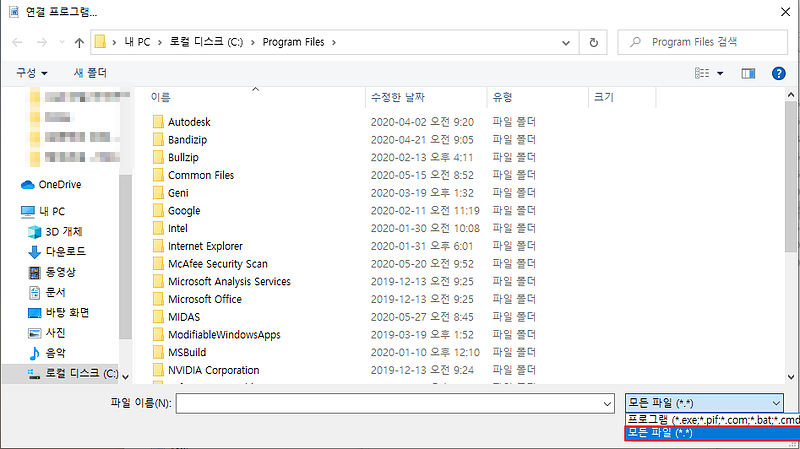Click navigation pane scroll down arrow
This screenshot has width=800, height=449.
[125, 377]
